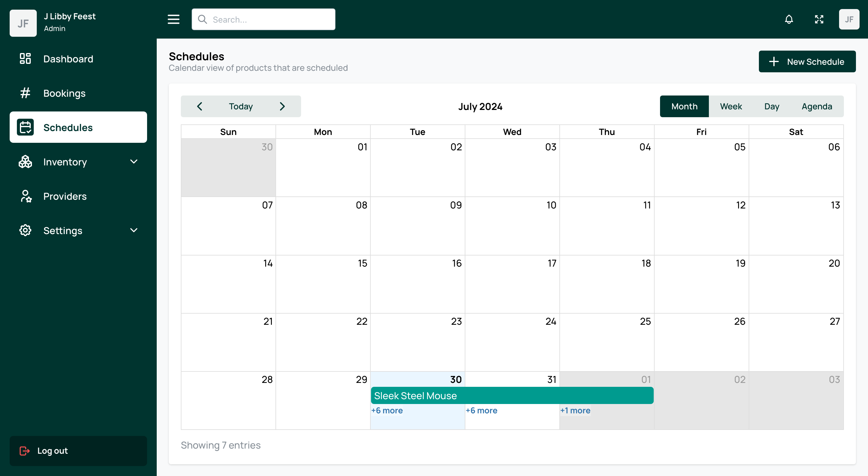Show +6 more events on the 30th
868x476 pixels.
click(387, 410)
